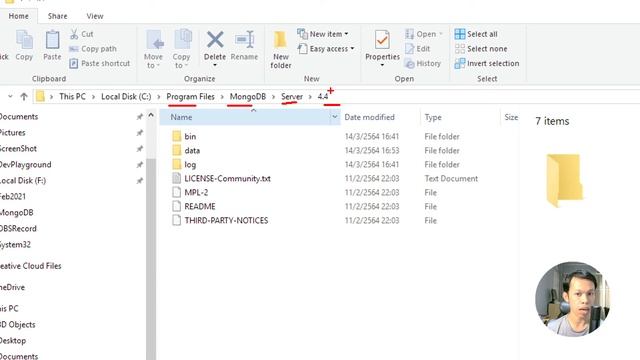The width and height of the screenshot is (640, 360).
Task: Click the History icon
Action: point(409,64)
